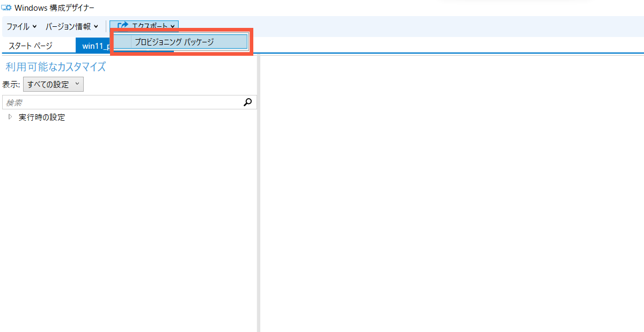
Task: Click inside the 検索 search field
Action: tap(107, 102)
